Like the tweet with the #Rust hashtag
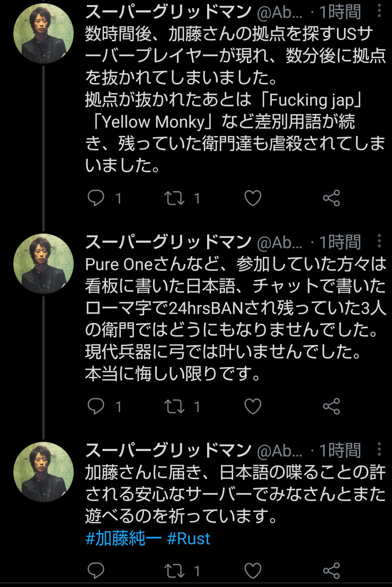Screen dimensions: 392x587 pyautogui.click(x=253, y=570)
